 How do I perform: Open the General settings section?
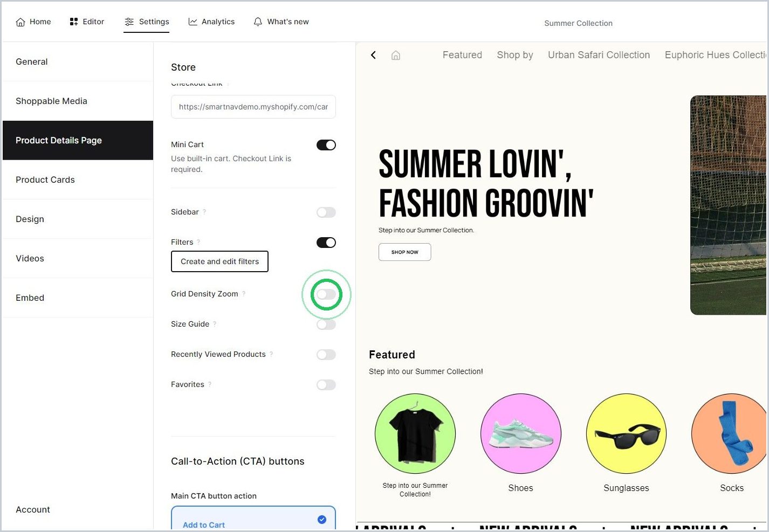pyautogui.click(x=78, y=61)
